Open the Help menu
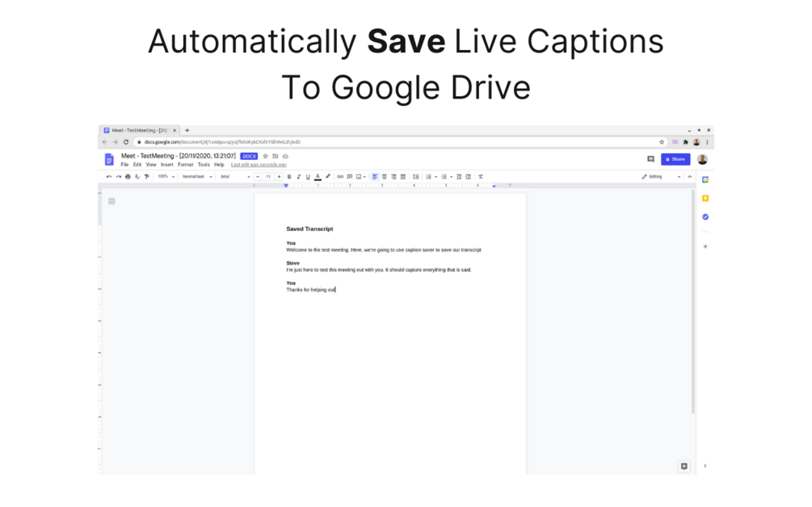The image size is (812, 507). (x=219, y=165)
